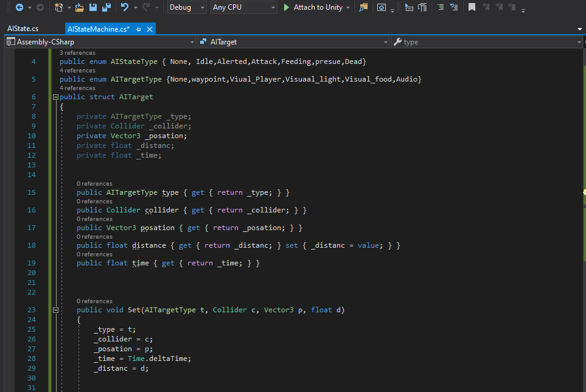Click the increase indent icon

pos(422,7)
